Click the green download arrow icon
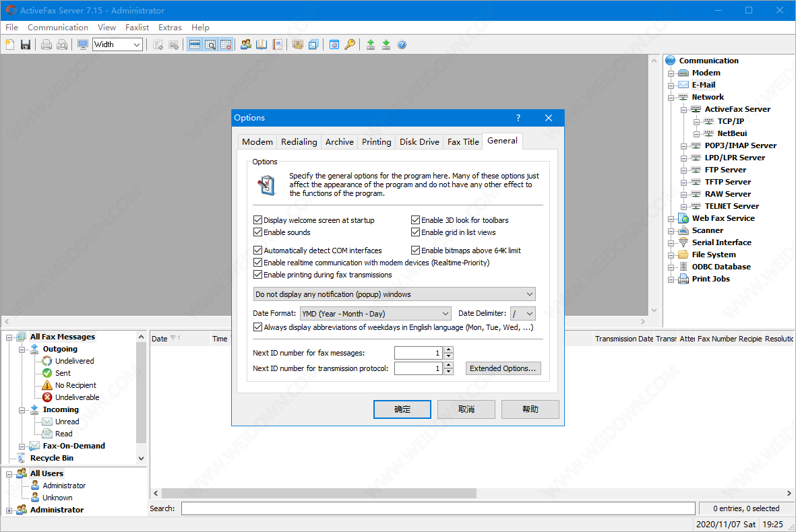This screenshot has height=532, width=796. point(386,44)
